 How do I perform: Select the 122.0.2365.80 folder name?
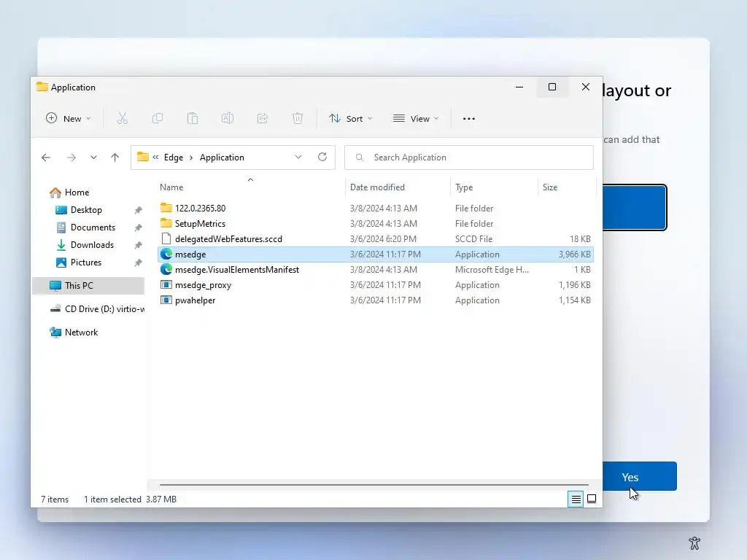click(200, 208)
